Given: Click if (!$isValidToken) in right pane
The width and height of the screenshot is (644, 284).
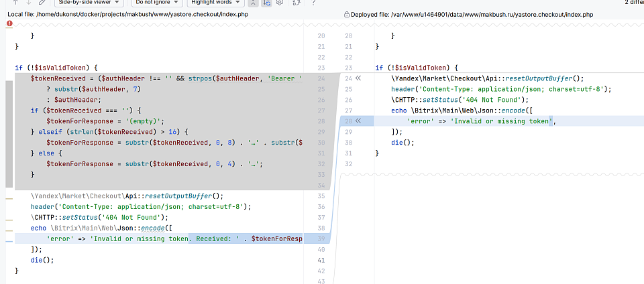Looking at the screenshot, I should click(x=417, y=68).
